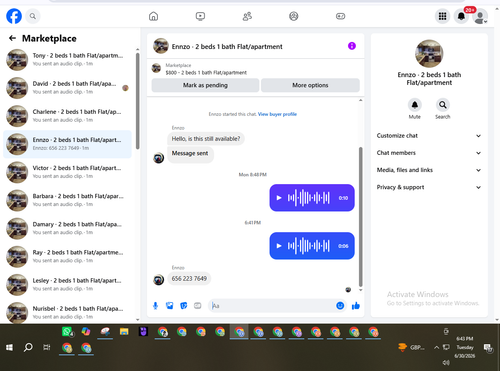The image size is (500, 371).
Task: Open File Explorer on taskbar
Action: tap(124, 332)
